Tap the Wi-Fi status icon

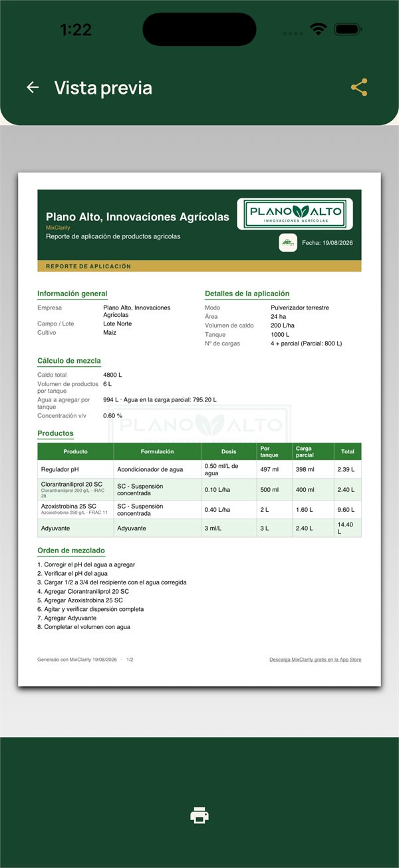tap(319, 30)
